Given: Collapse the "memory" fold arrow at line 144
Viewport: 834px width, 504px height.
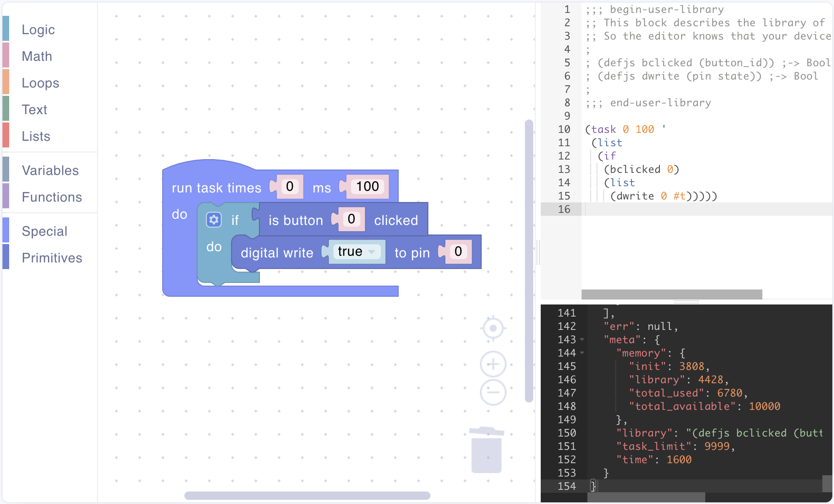Looking at the screenshot, I should click(x=582, y=353).
